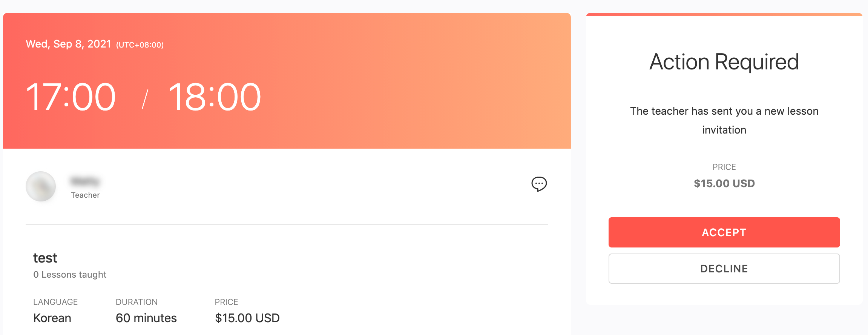This screenshot has height=335, width=868.
Task: Click the Action Required heading
Action: pos(724,62)
